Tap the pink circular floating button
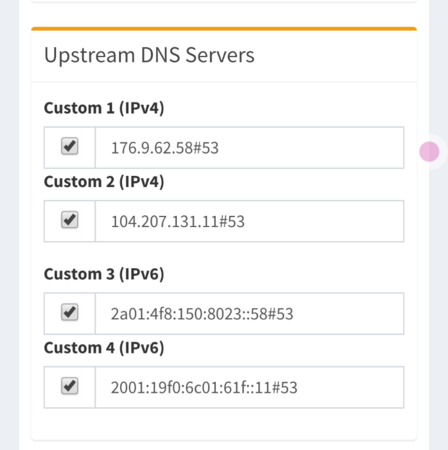 429,152
